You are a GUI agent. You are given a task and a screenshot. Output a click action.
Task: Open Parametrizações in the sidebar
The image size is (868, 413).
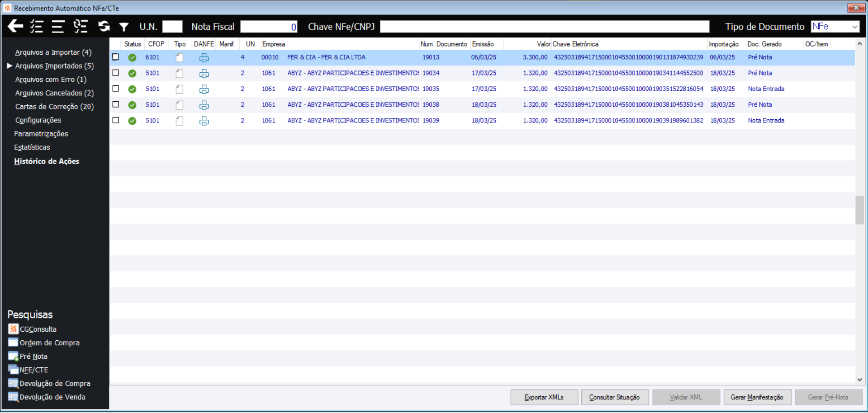click(x=41, y=134)
